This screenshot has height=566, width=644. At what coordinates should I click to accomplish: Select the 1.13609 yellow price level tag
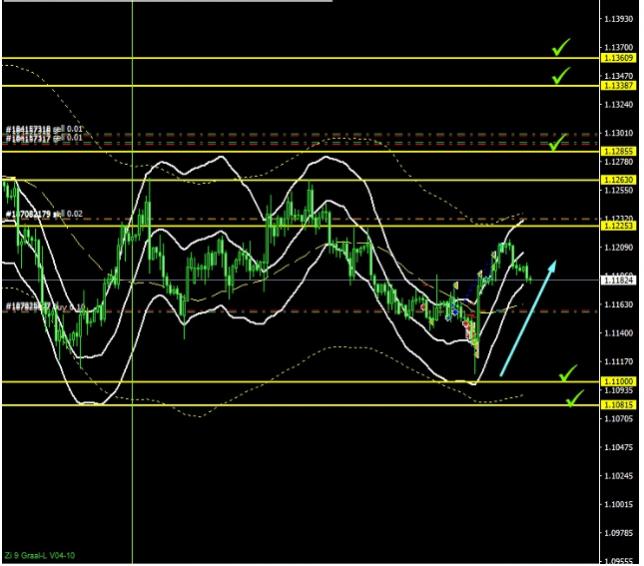(x=618, y=58)
